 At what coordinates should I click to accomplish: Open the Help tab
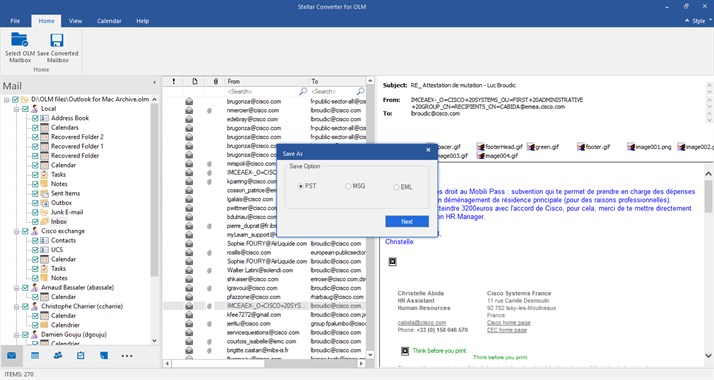pyautogui.click(x=143, y=21)
